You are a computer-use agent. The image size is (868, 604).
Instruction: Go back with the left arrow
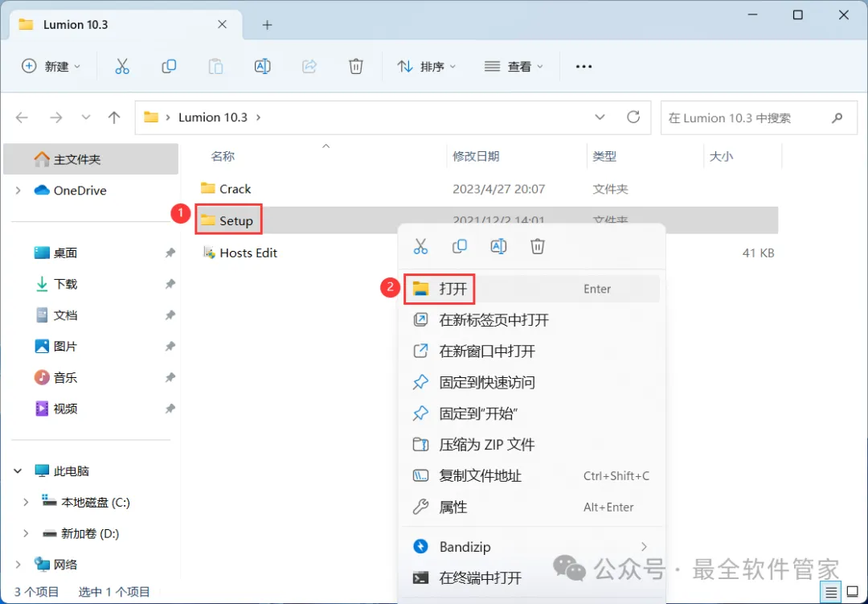(x=23, y=117)
